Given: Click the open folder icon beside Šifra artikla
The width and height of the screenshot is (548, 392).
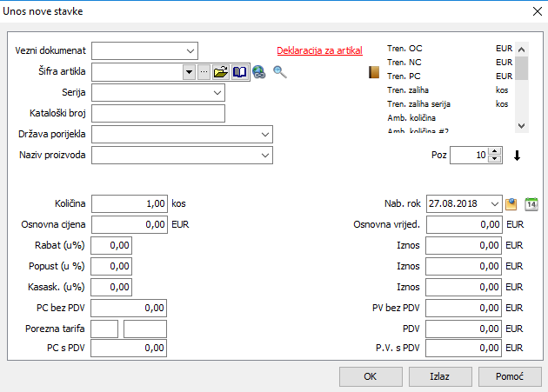Looking at the screenshot, I should coord(221,72).
